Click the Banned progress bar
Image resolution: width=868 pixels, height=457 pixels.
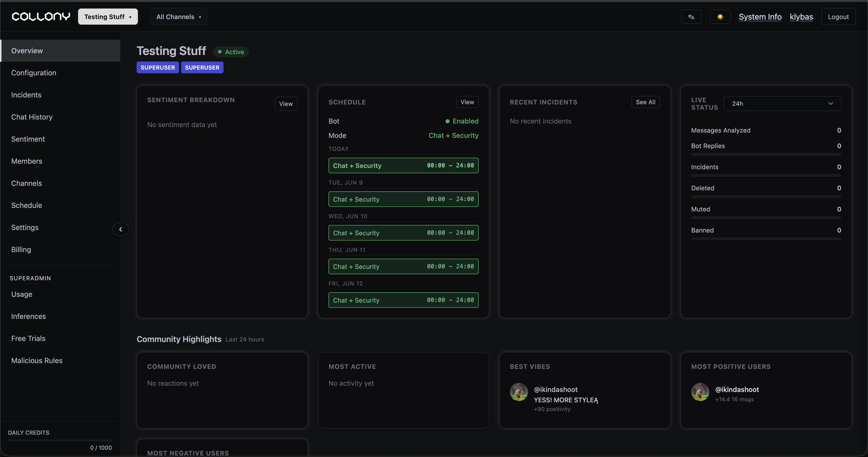pyautogui.click(x=766, y=239)
